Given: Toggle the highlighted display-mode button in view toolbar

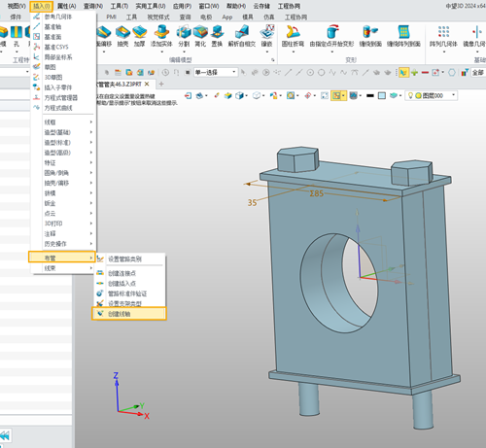Looking at the screenshot, I should 337,95.
